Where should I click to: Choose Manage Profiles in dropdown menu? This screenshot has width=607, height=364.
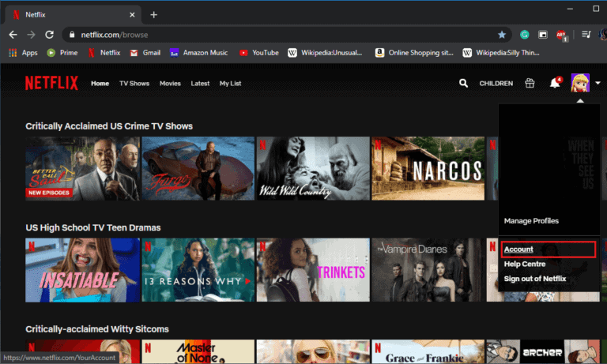(x=531, y=221)
